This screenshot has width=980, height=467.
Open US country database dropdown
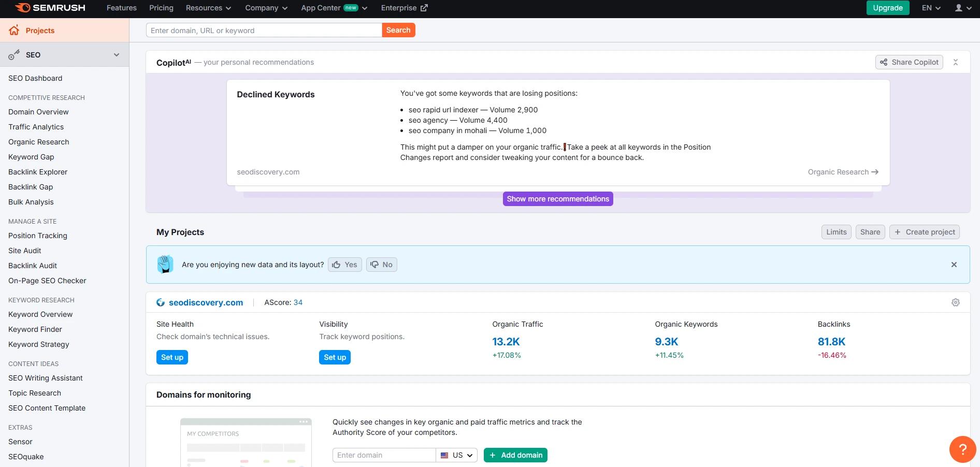pos(456,455)
